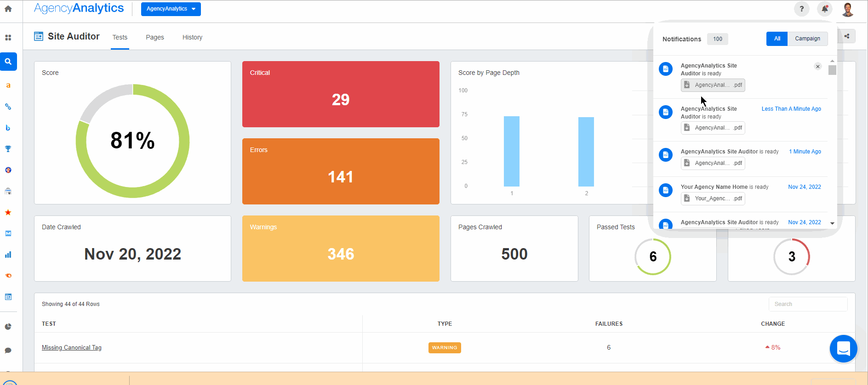Click the notifications count 100 badge
Screen dimensions: 868x385
pos(718,39)
